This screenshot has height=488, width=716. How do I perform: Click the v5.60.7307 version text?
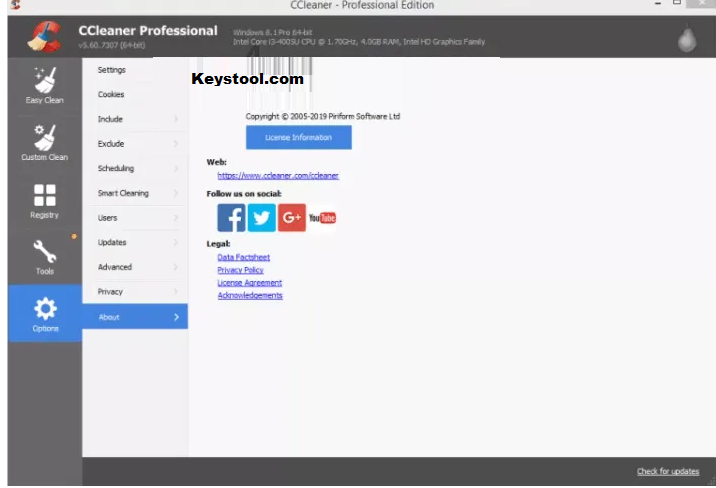[112, 45]
